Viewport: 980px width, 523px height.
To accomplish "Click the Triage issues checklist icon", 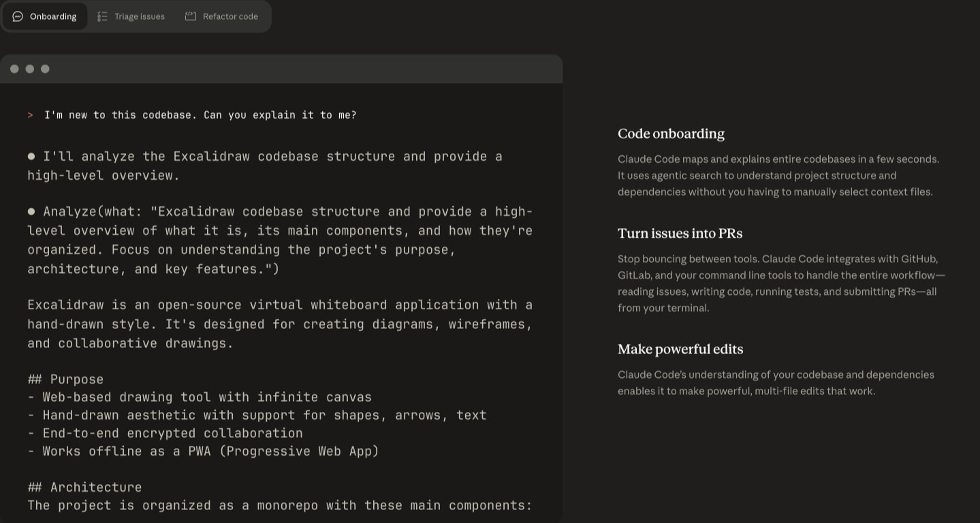I will [x=102, y=16].
